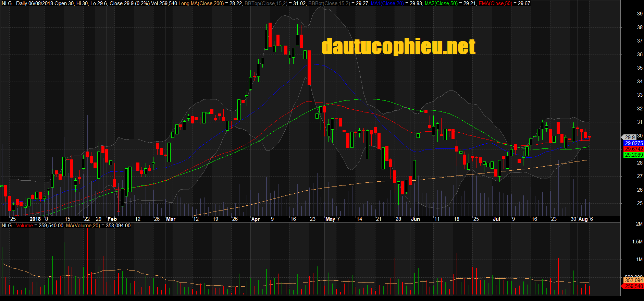Click the green 29.2089 price tag
Viewport: 644px width, 301px height.
point(633,155)
